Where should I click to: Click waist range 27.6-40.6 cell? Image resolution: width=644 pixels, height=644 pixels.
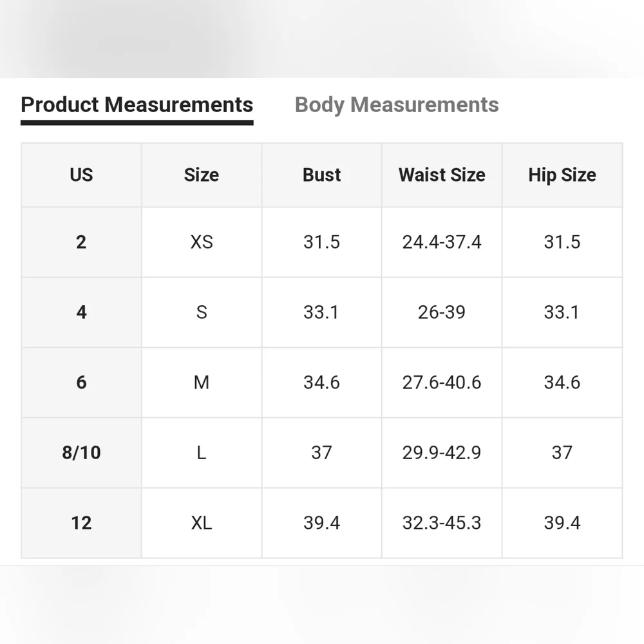click(x=442, y=383)
